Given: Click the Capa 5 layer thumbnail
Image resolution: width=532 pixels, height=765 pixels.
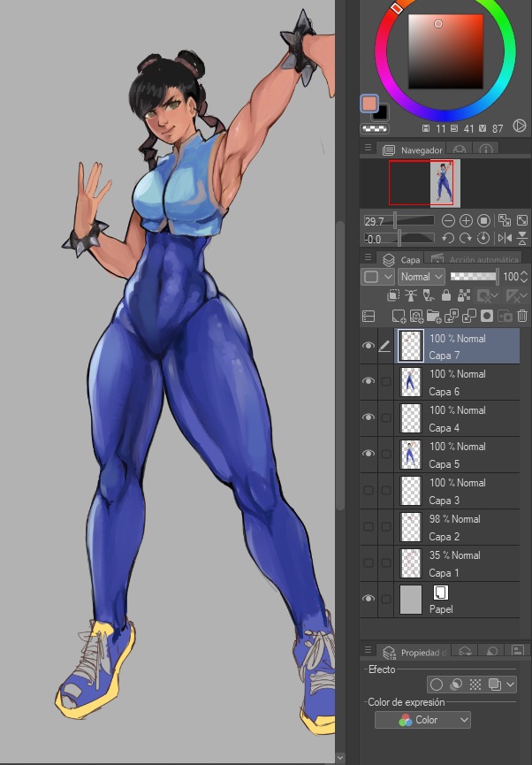Looking at the screenshot, I should pyautogui.click(x=411, y=455).
